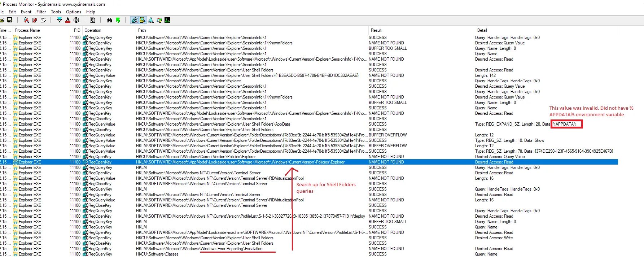The height and width of the screenshot is (257, 644).
Task: Open the Edit menu
Action: click(x=12, y=12)
